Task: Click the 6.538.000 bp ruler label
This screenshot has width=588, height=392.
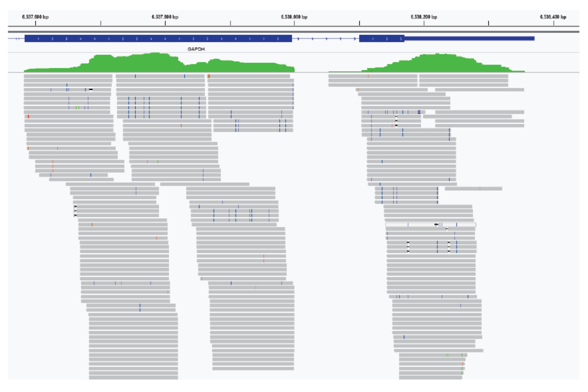Action: pyautogui.click(x=294, y=17)
